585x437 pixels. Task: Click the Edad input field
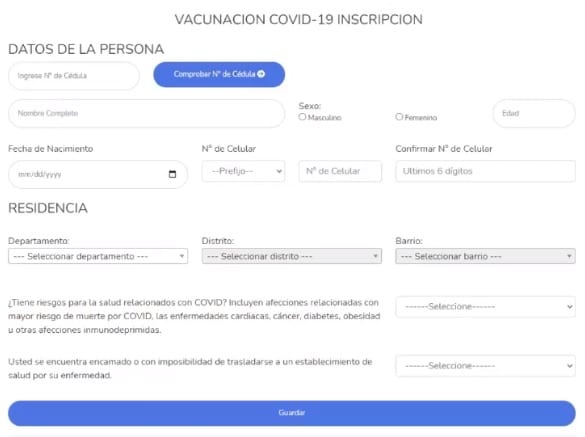click(534, 113)
